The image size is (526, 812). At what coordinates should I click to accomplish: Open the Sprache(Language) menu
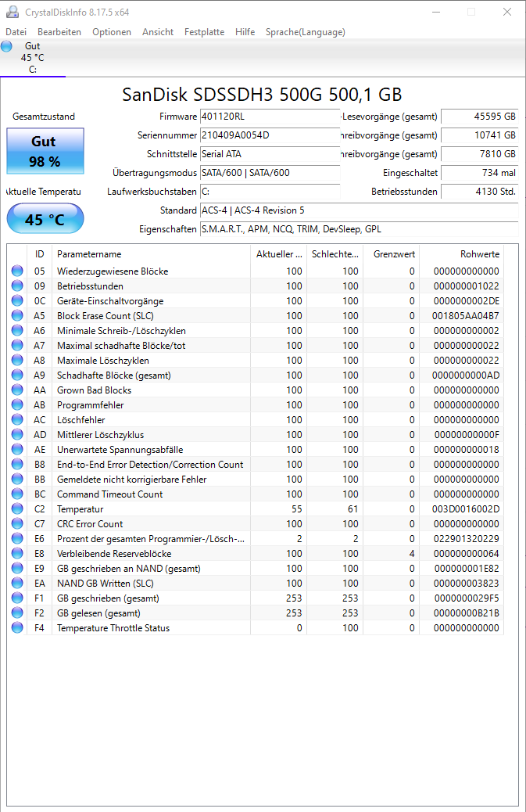pos(305,32)
